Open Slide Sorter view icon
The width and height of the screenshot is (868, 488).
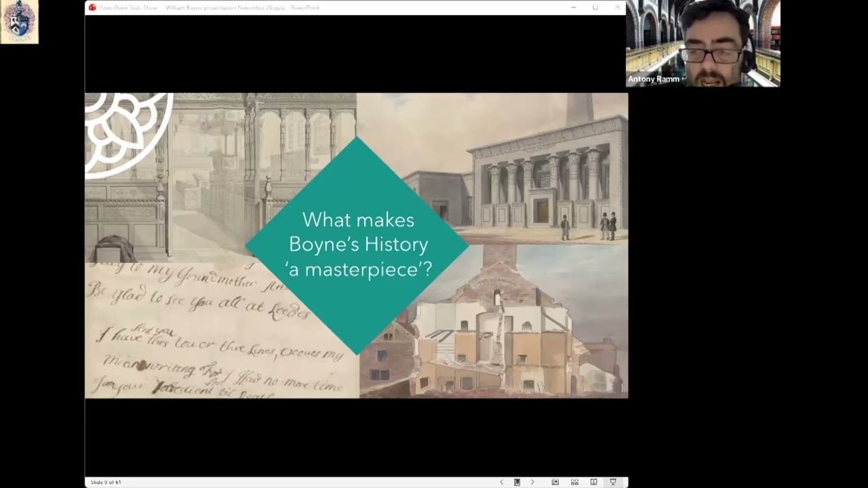(574, 482)
